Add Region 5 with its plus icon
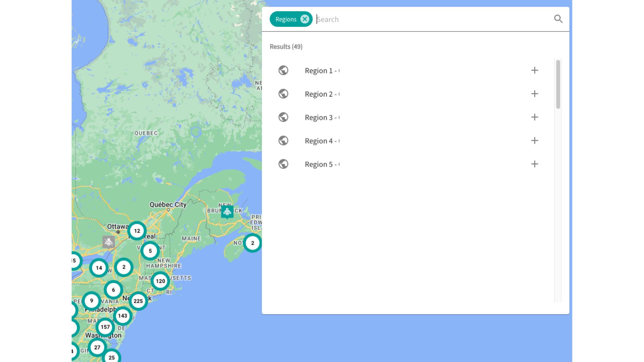Screen dimensions: 644x362 (535, 164)
